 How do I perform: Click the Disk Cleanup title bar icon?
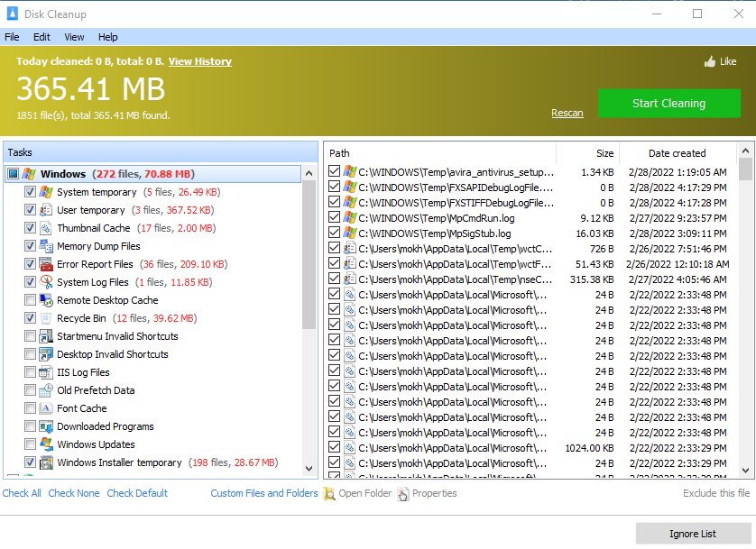tap(13, 14)
